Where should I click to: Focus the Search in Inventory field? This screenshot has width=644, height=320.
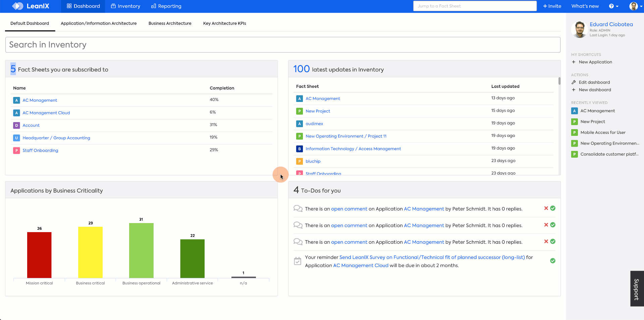[283, 45]
